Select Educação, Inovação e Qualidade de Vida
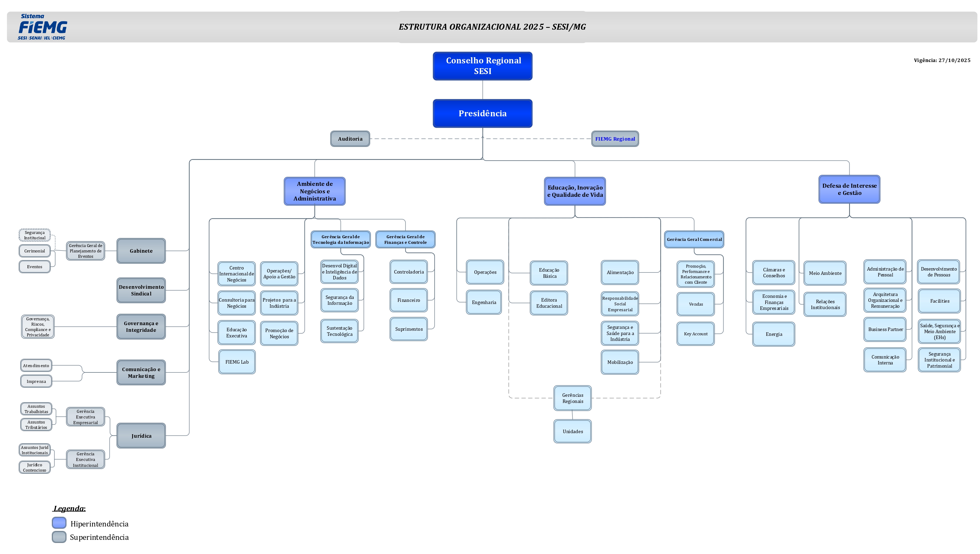The height and width of the screenshot is (554, 980). pyautogui.click(x=575, y=191)
